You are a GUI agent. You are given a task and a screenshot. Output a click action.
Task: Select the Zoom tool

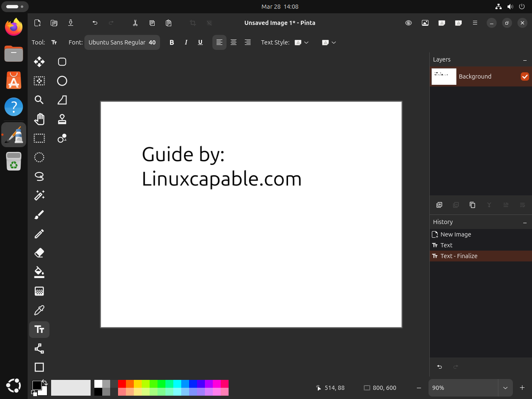click(39, 100)
